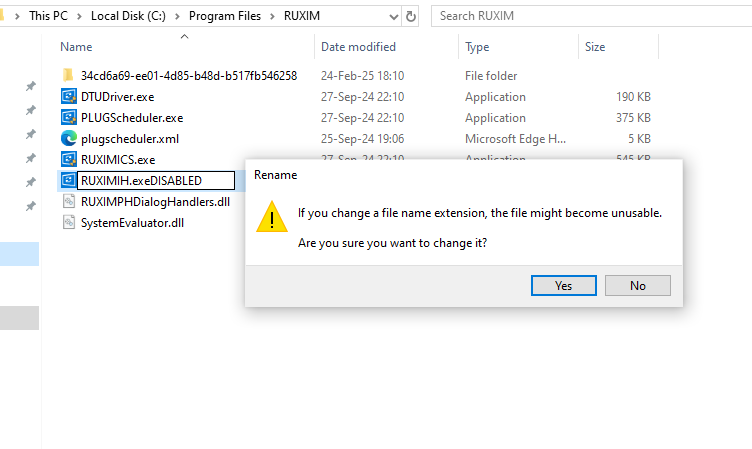This screenshot has width=752, height=449.
Task: Expand the chevron after This PC
Action: (x=80, y=16)
